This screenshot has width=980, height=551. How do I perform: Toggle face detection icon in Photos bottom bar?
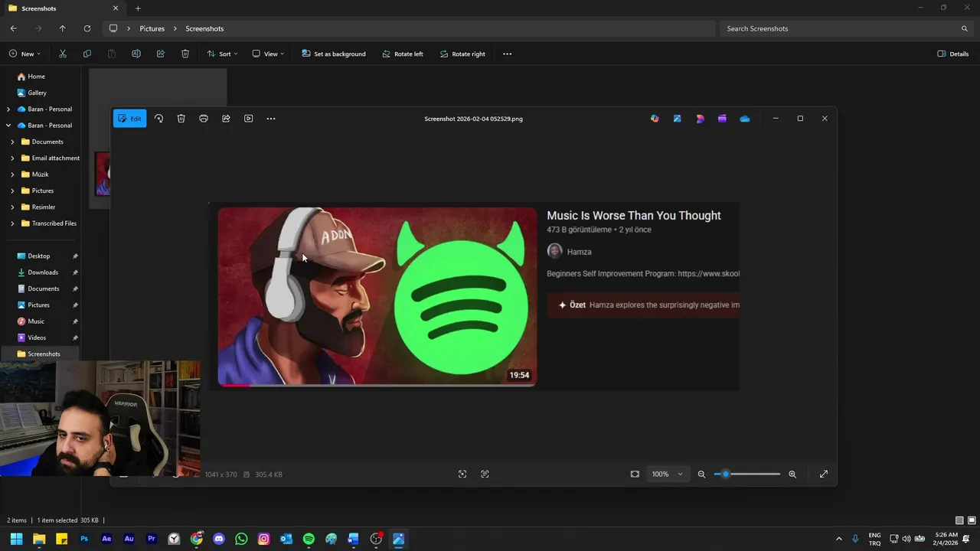[462, 474]
